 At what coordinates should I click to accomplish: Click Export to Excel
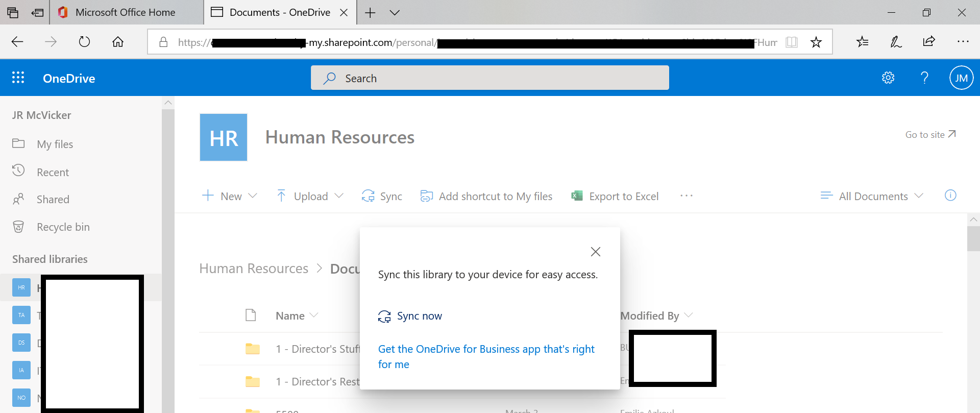click(615, 196)
